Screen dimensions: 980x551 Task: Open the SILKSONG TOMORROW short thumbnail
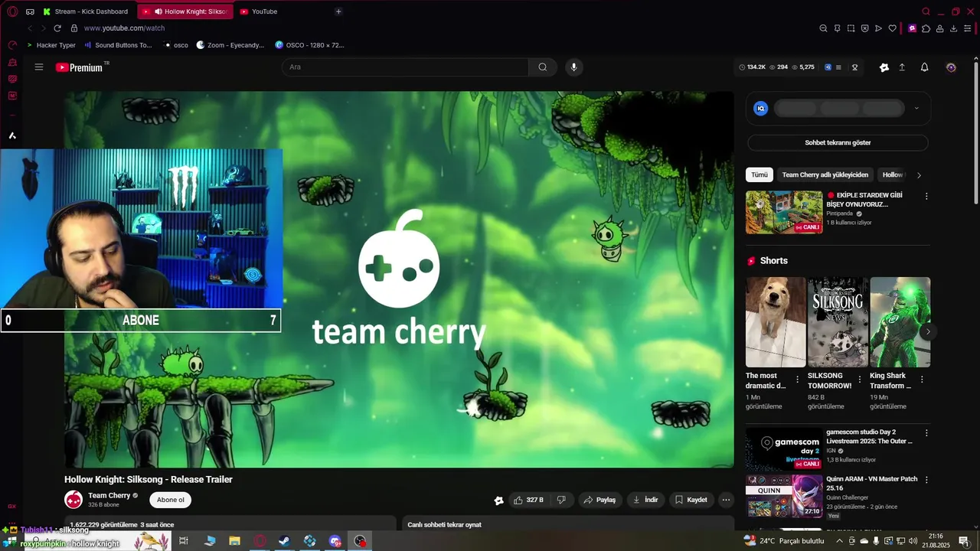[x=838, y=322]
